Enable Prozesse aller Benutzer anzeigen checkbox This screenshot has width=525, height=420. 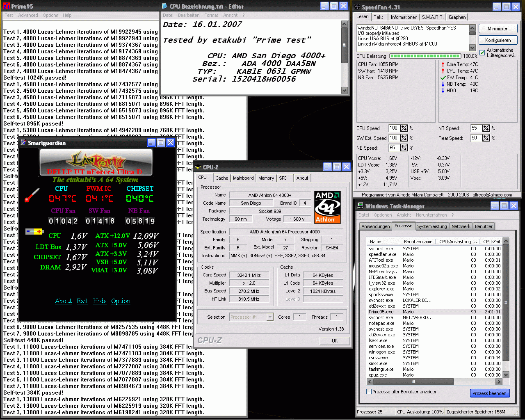369,392
